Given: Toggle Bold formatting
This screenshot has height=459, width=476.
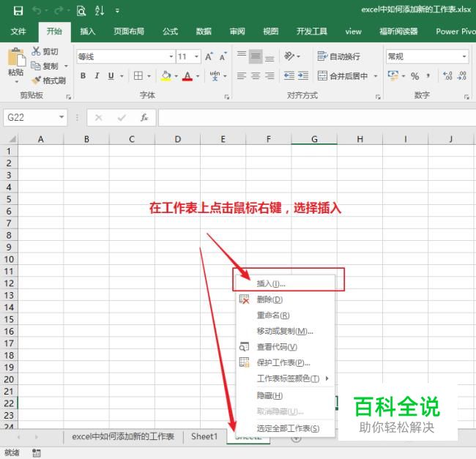Looking at the screenshot, I should 83,75.
